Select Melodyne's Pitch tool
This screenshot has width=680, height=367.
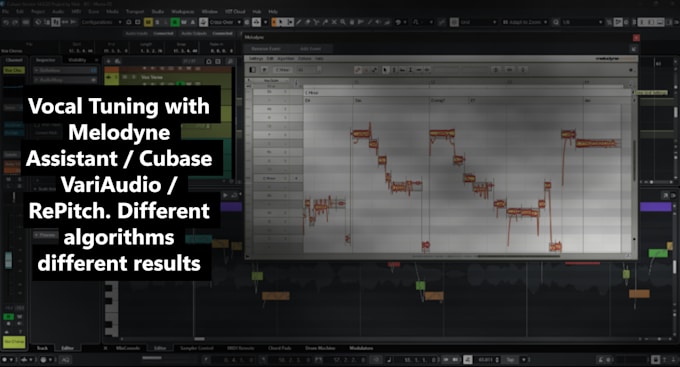click(394, 69)
